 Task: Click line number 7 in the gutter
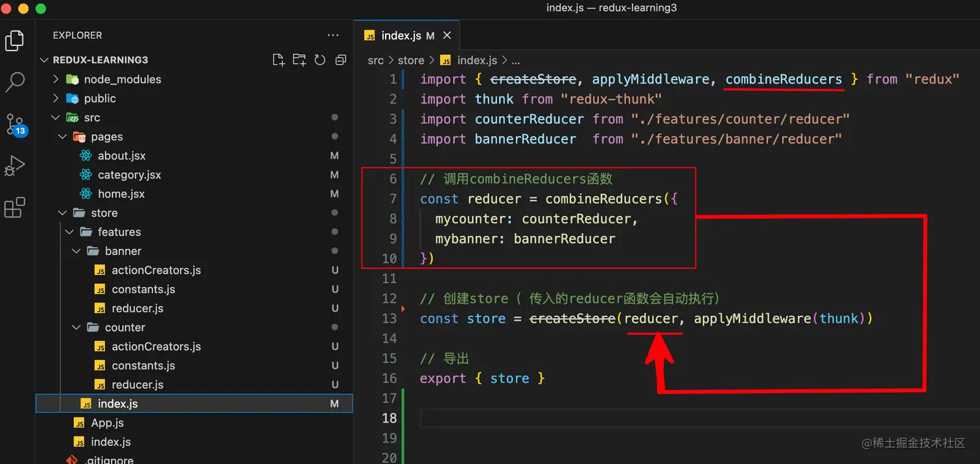click(x=393, y=199)
